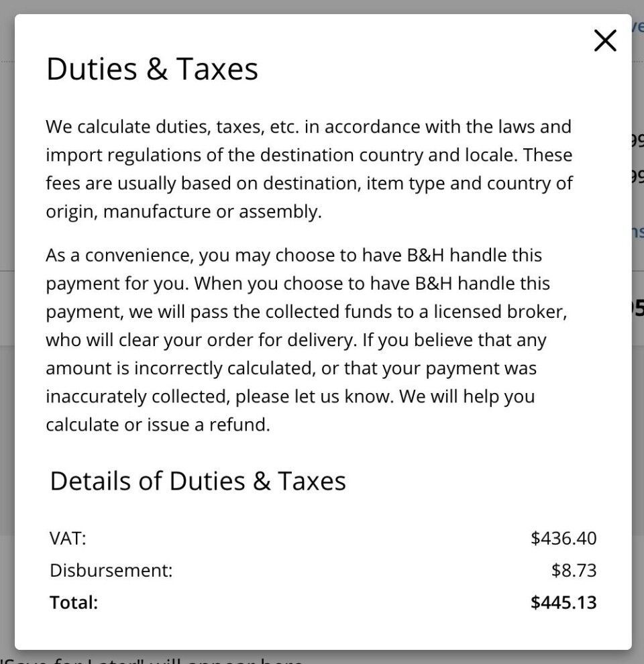This screenshot has width=644, height=664.
Task: Click the Disbursement row label
Action: pos(111,570)
